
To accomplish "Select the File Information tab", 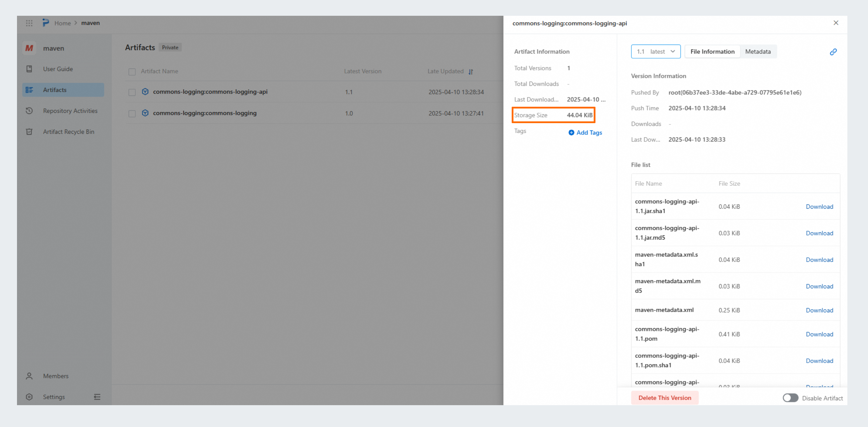I will click(x=712, y=52).
